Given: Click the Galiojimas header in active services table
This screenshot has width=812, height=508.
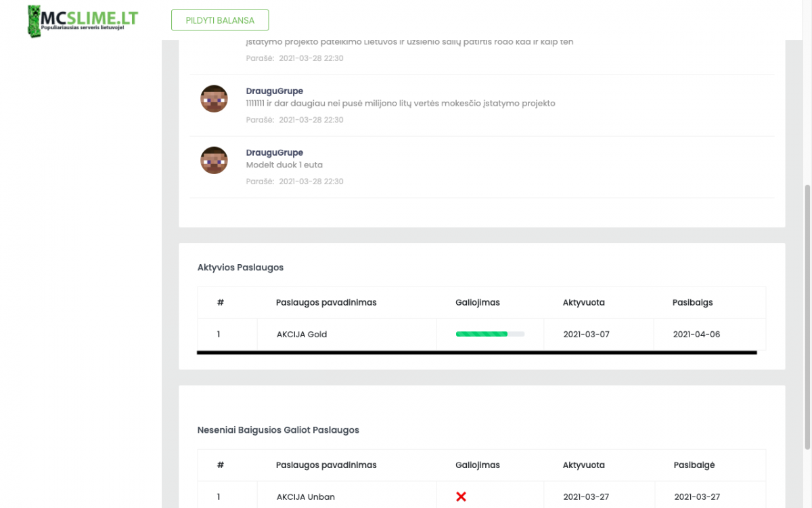Looking at the screenshot, I should tap(478, 302).
